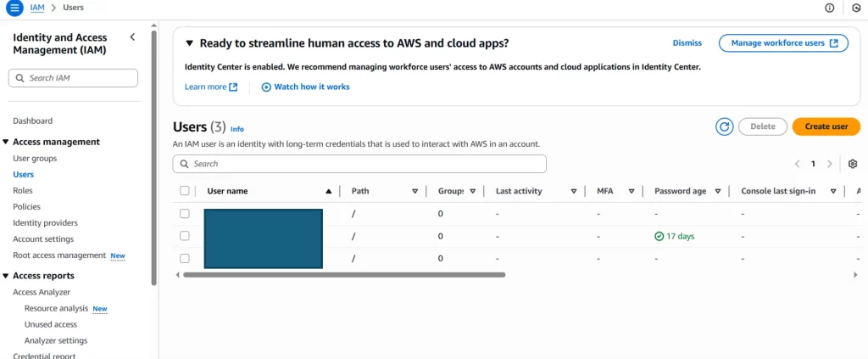868x359 pixels.
Task: Open Unused access in the sidebar
Action: pos(51,324)
